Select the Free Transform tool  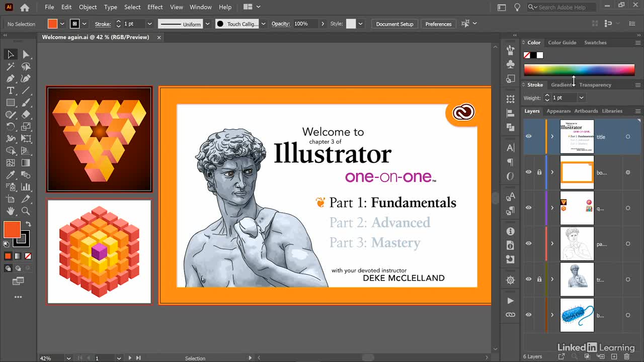tap(26, 139)
